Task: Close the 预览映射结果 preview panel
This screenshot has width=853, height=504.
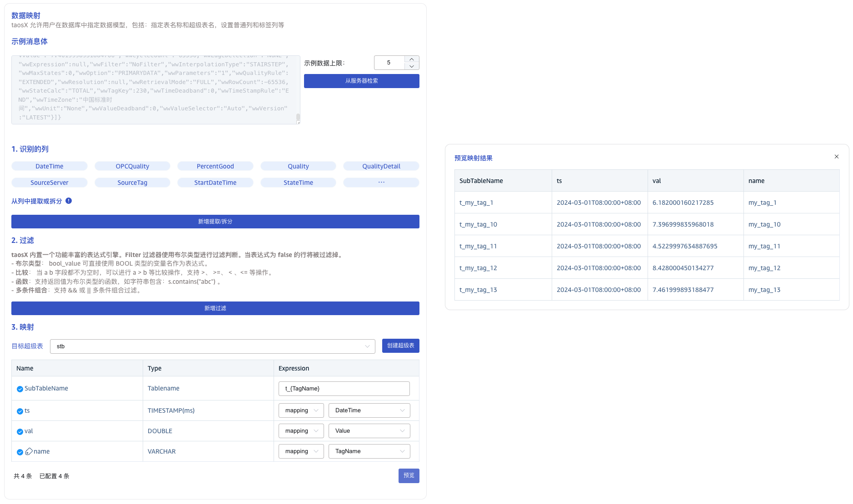Action: pyautogui.click(x=836, y=157)
